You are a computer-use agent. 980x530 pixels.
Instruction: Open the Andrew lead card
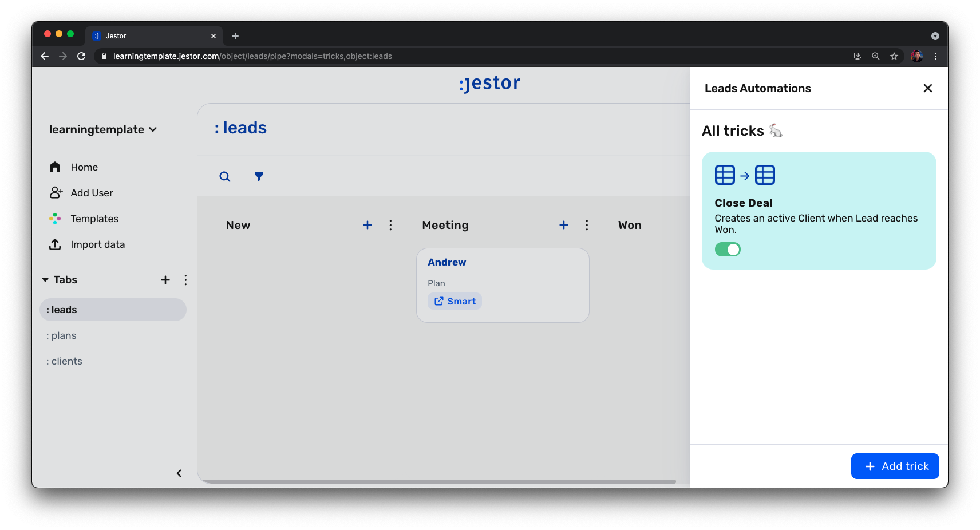(x=503, y=285)
